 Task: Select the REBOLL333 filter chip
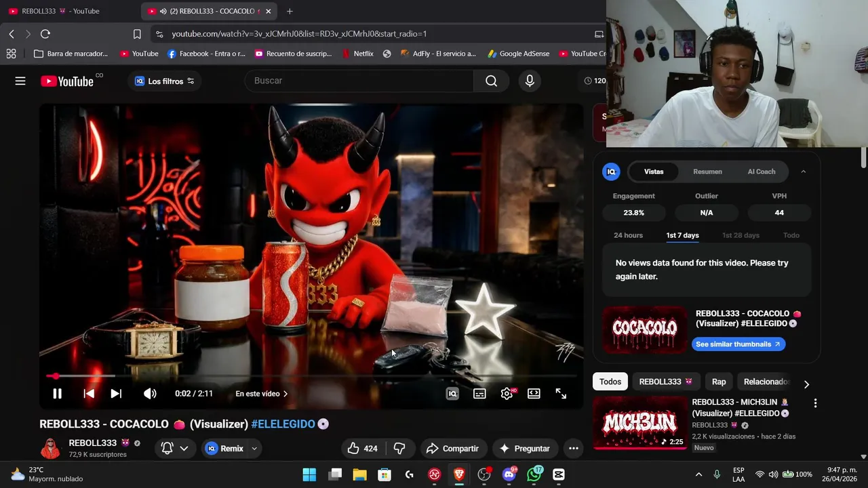tap(666, 382)
